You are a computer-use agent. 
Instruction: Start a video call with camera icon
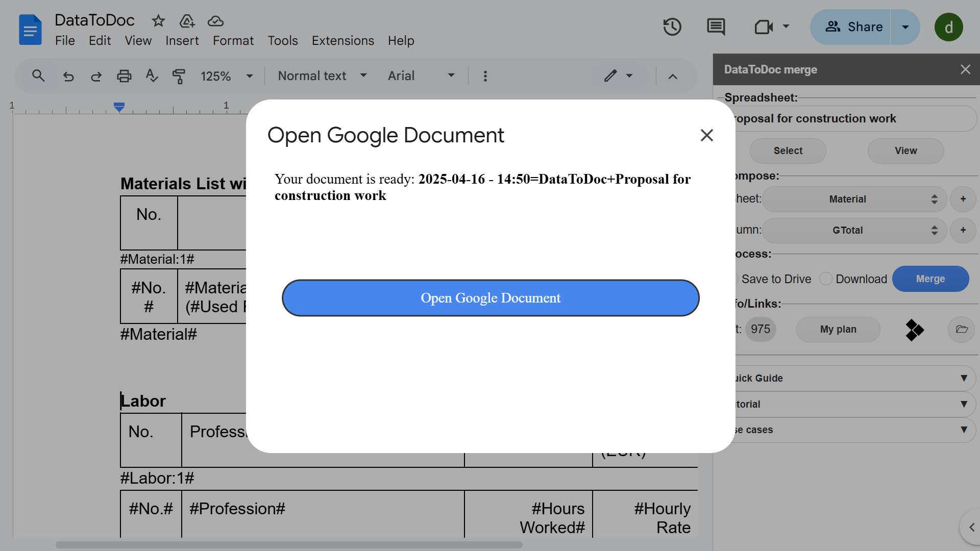point(764,27)
